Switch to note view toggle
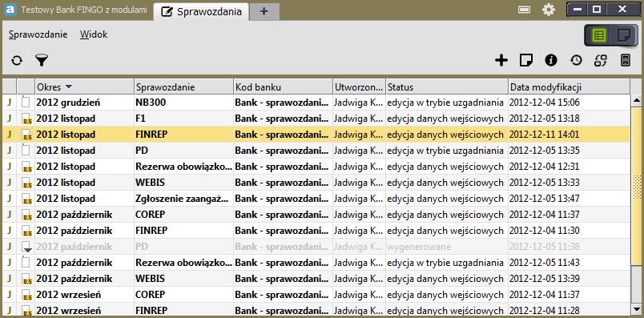Viewport: 644px width, 318px height. point(624,35)
